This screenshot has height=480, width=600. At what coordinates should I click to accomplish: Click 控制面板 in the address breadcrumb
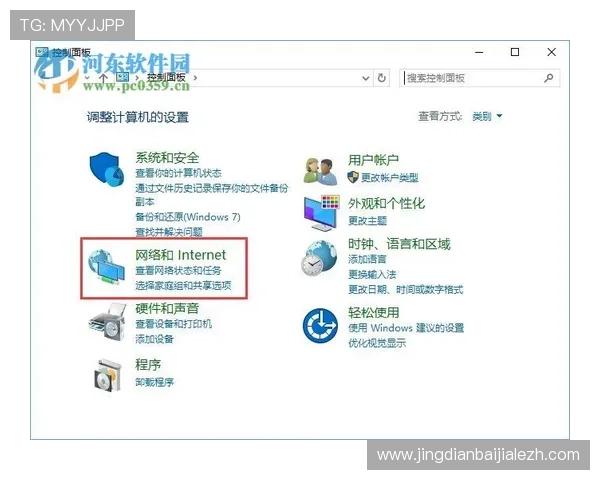(x=166, y=78)
